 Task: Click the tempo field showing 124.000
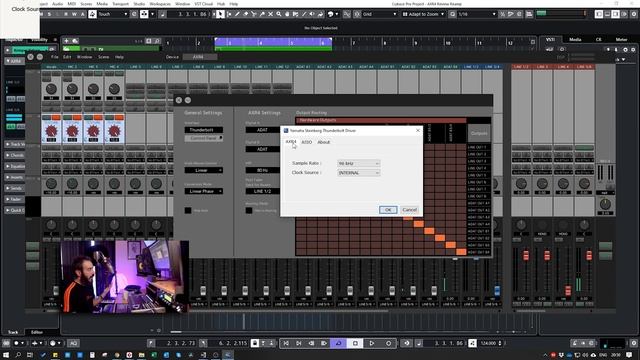488,343
